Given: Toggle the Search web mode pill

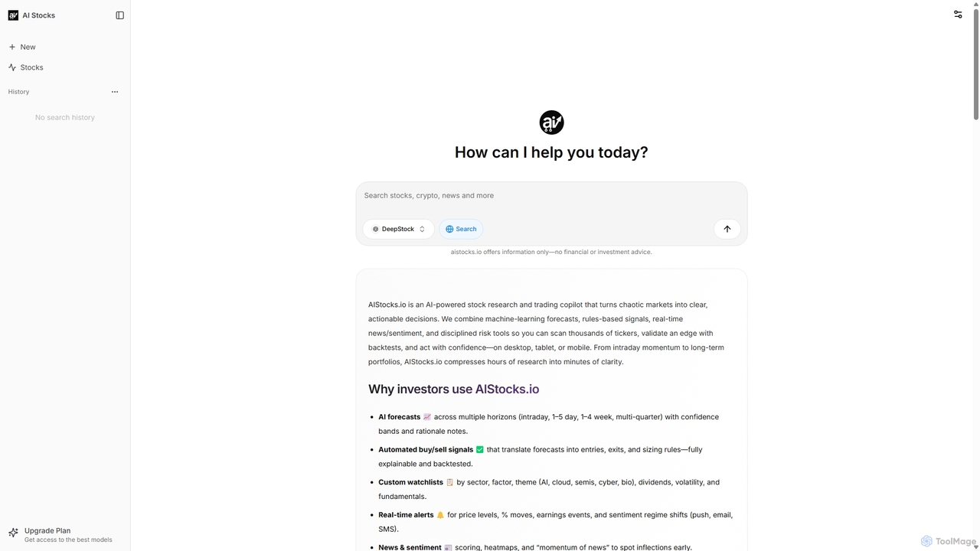Looking at the screenshot, I should [x=461, y=229].
